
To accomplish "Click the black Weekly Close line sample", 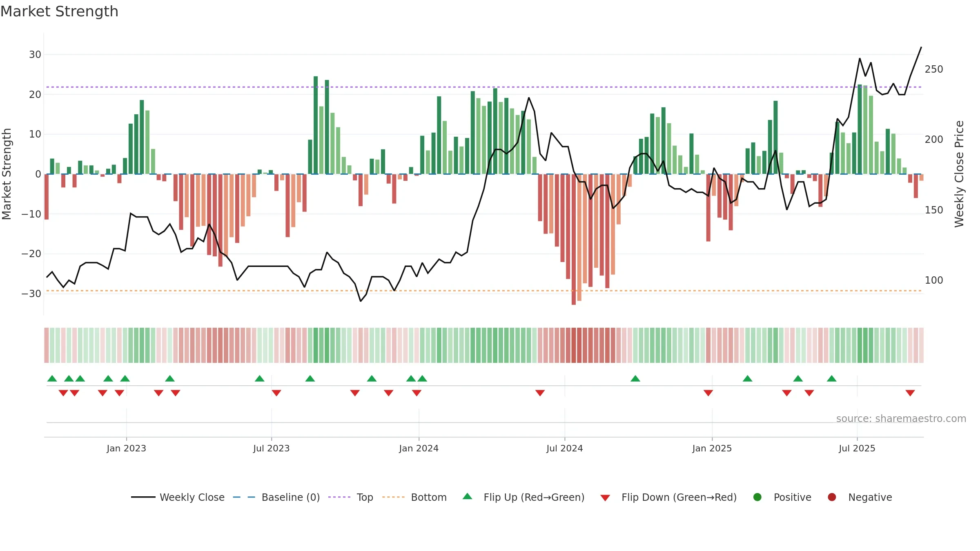I will tap(143, 497).
